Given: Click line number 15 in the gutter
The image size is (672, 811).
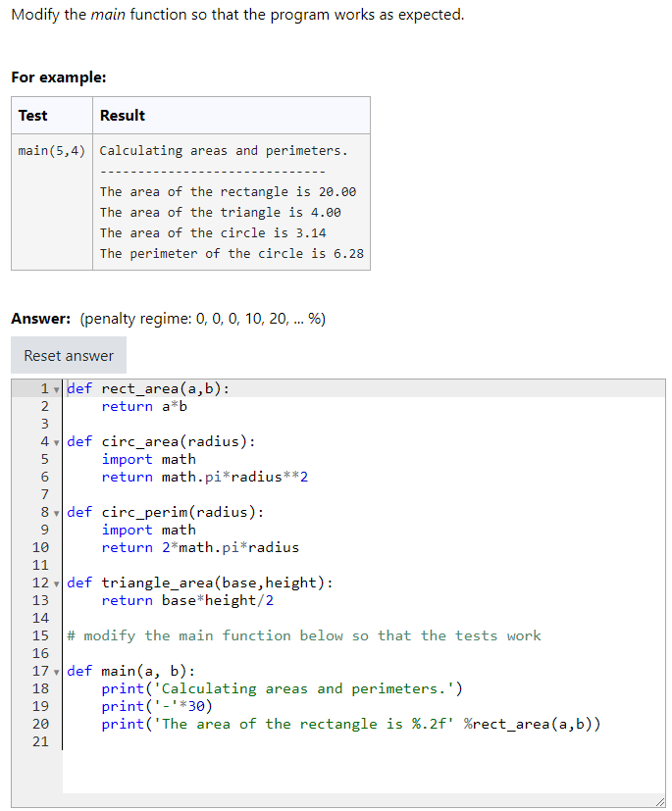Looking at the screenshot, I should pyautogui.click(x=40, y=635).
